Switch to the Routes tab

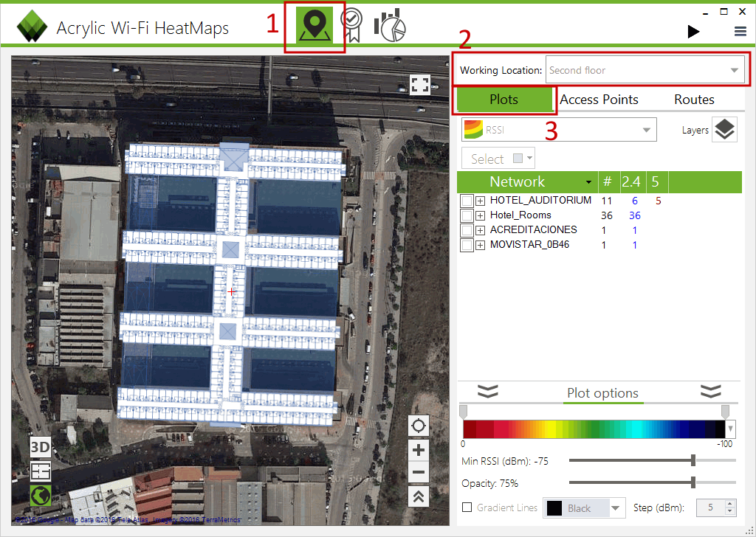(x=694, y=100)
